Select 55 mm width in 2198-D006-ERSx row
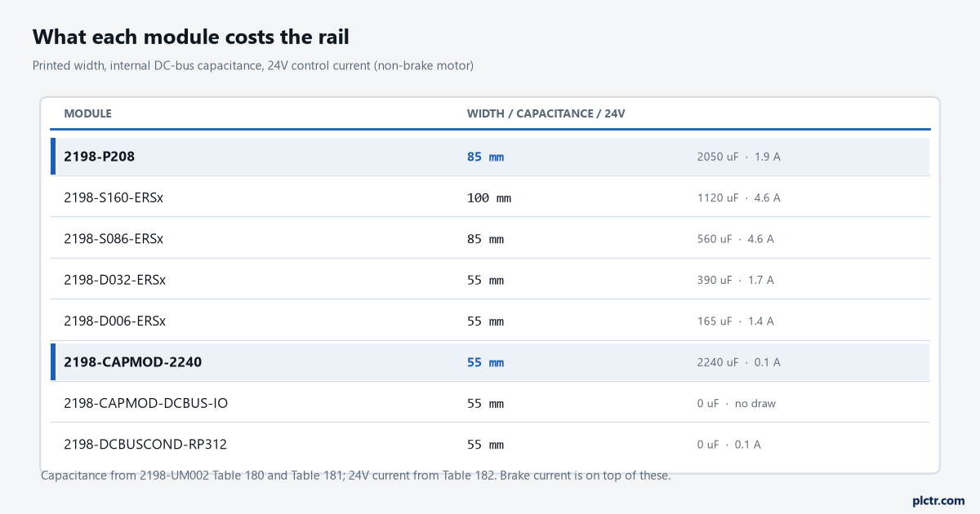The height and width of the screenshot is (514, 980). click(x=486, y=321)
